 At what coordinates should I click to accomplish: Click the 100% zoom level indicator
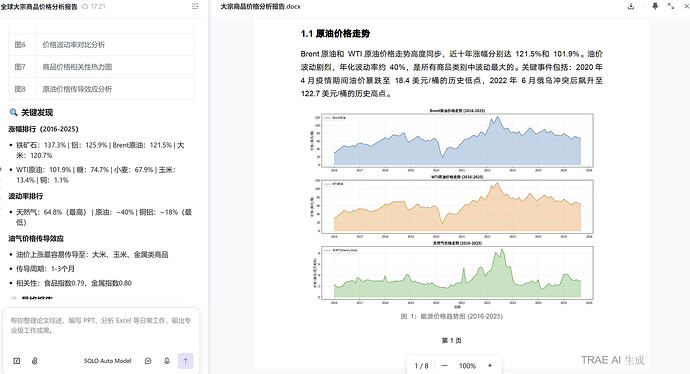coord(467,366)
